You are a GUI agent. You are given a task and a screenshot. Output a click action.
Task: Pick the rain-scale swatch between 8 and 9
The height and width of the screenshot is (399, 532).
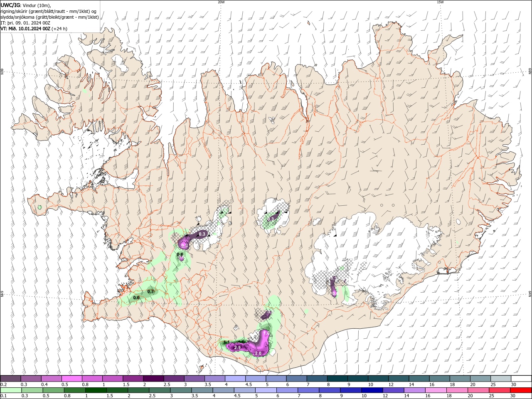[x=330, y=390]
